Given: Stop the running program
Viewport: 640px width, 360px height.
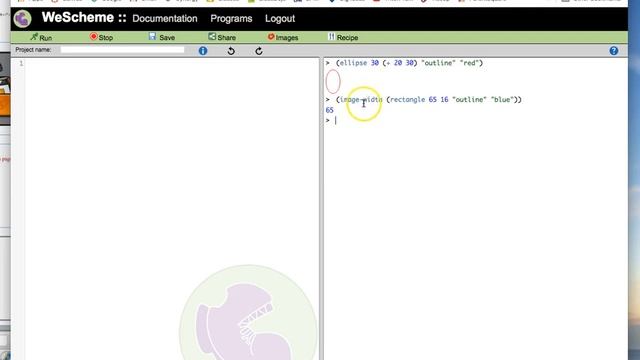Looking at the screenshot, I should [101, 37].
